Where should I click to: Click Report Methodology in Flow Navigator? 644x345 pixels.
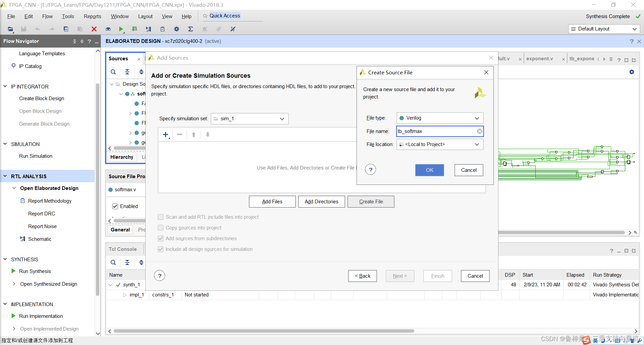(50, 201)
